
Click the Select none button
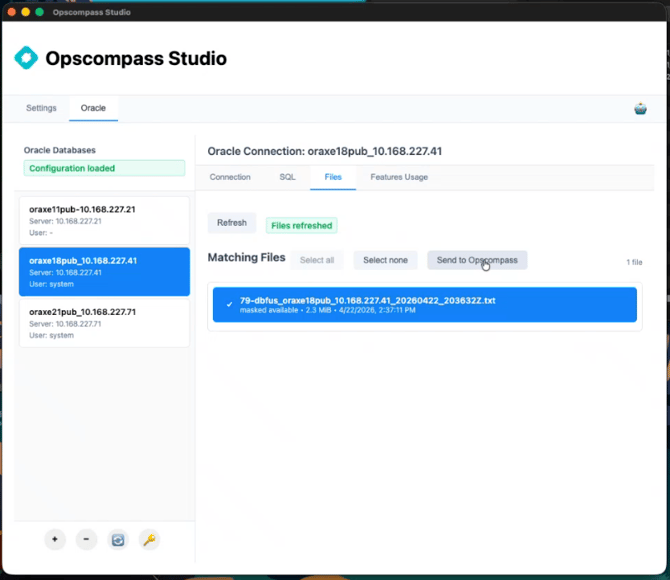385,260
